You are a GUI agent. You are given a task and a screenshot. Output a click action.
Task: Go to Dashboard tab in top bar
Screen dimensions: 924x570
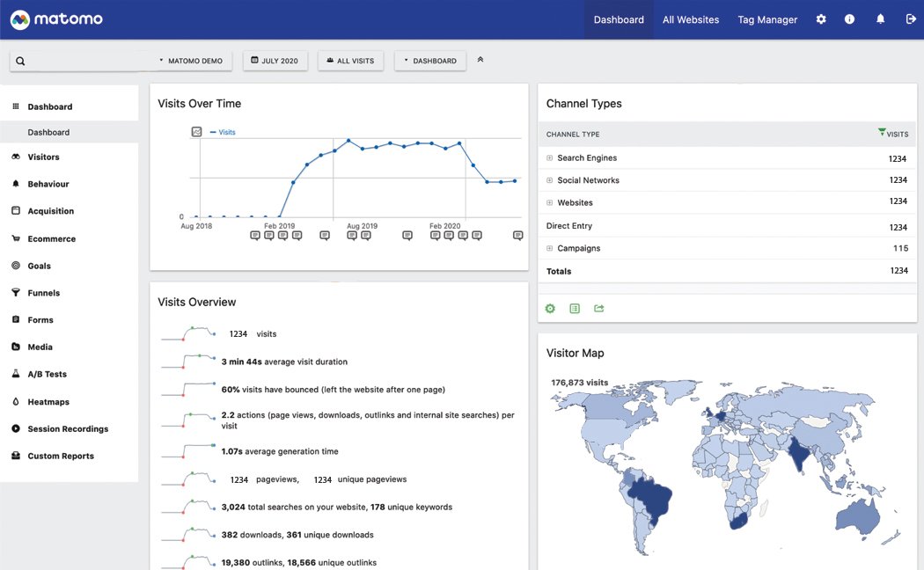(x=619, y=19)
